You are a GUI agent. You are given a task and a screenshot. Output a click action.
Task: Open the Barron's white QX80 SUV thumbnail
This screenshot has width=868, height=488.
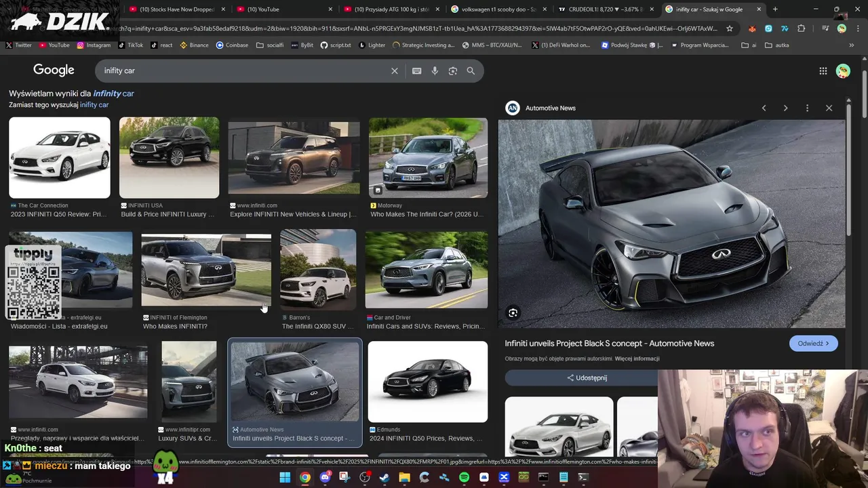(x=318, y=269)
